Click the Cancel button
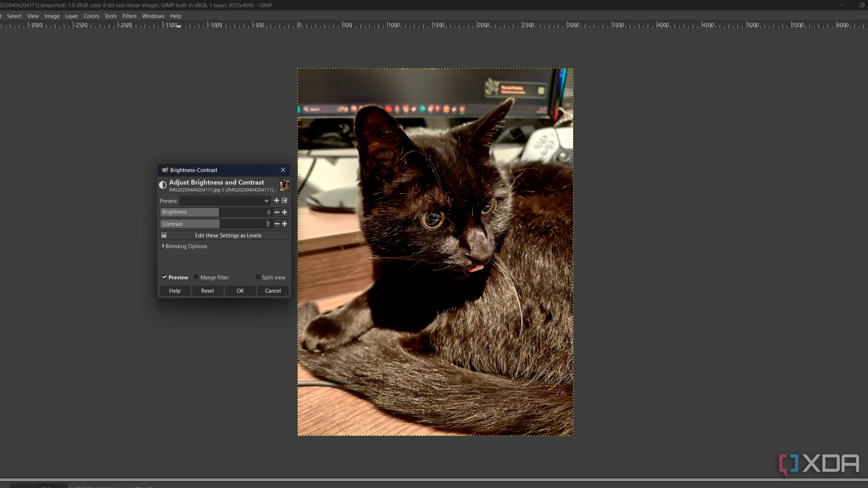This screenshot has height=488, width=868. [x=273, y=291]
